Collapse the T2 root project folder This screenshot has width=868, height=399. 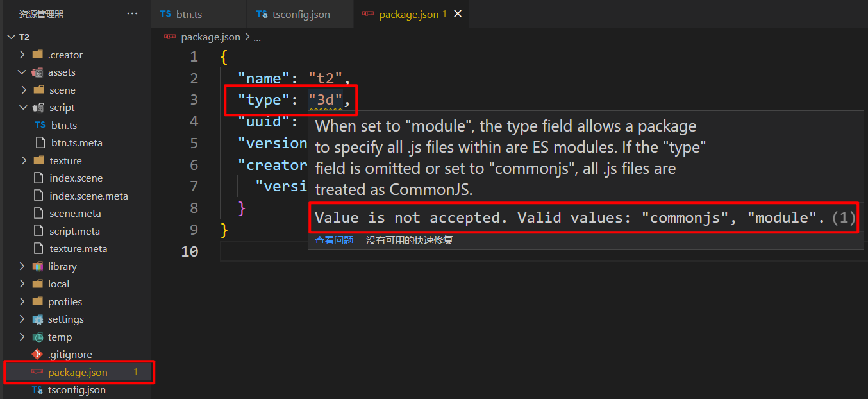tap(10, 37)
